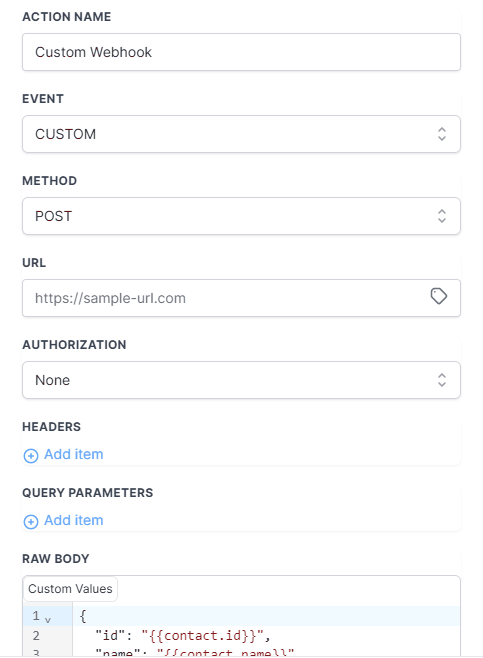Click line 1 of raw body editor
The image size is (483, 658).
coord(266,616)
